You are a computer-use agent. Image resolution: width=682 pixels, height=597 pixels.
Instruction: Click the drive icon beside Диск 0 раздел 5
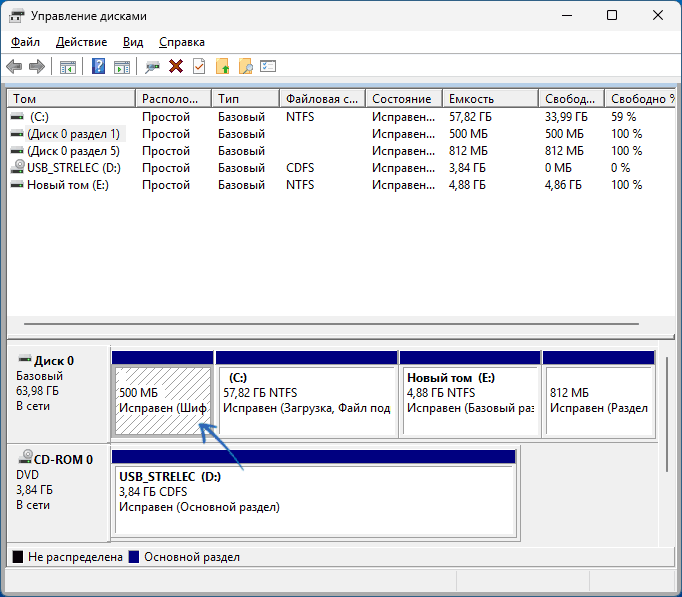point(17,150)
